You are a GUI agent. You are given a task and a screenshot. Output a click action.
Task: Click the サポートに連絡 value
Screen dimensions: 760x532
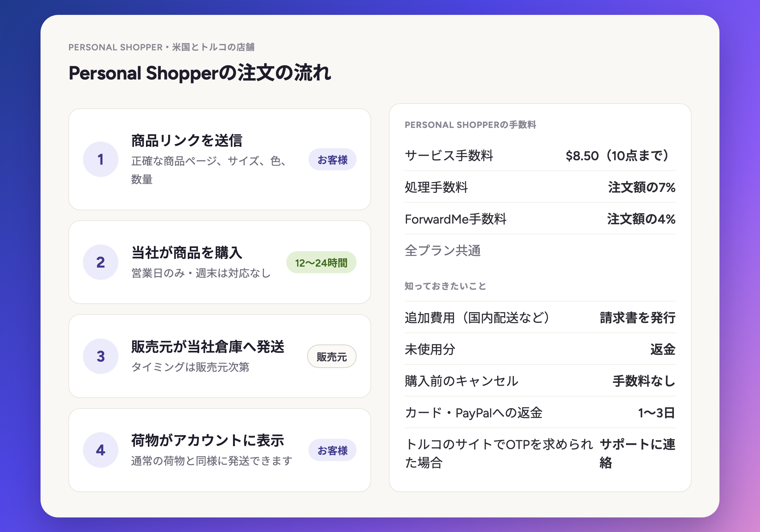[x=637, y=453]
